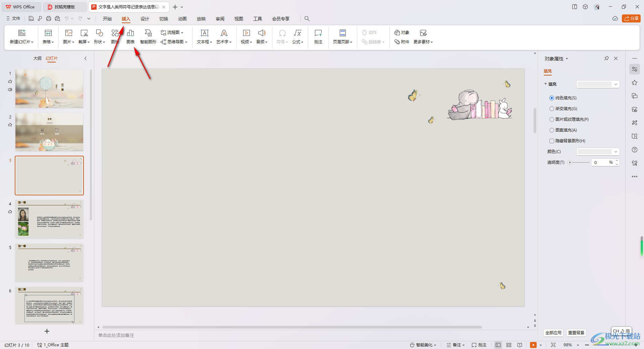Insert Audio (音频) file

[x=262, y=37]
